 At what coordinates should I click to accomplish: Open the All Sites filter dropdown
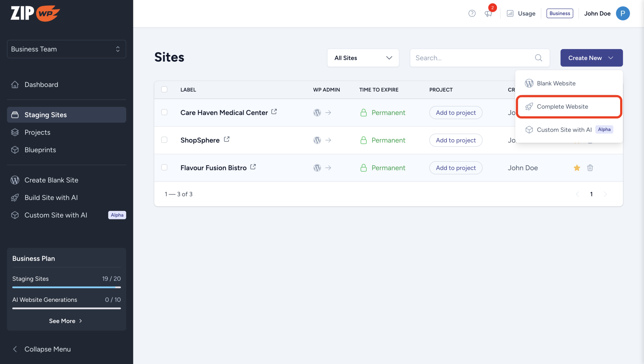coord(363,58)
